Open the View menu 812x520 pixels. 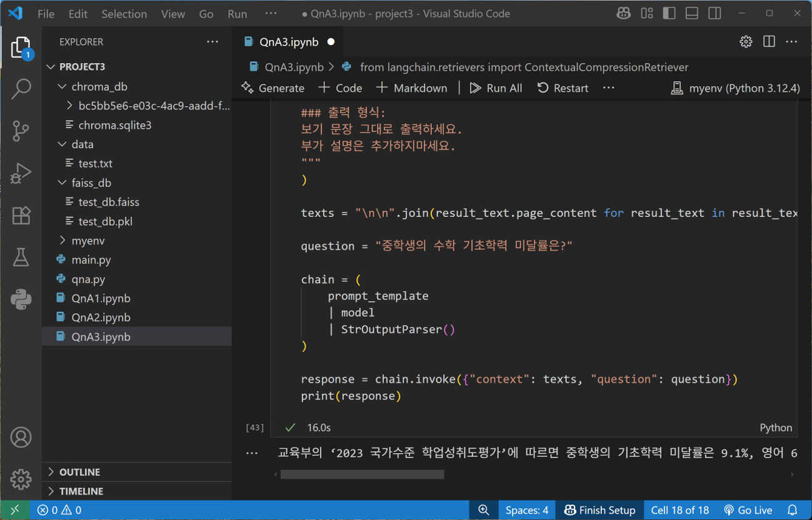pyautogui.click(x=173, y=14)
